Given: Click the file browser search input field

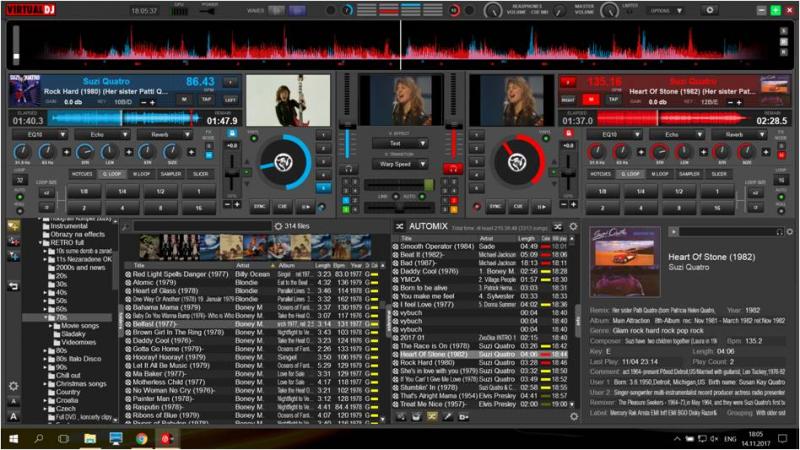Looking at the screenshot, I should [202, 226].
